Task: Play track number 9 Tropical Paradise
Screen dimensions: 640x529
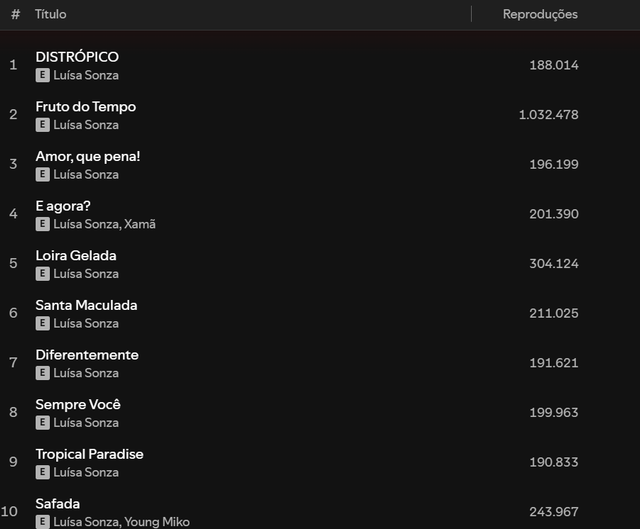Action: coord(13,462)
